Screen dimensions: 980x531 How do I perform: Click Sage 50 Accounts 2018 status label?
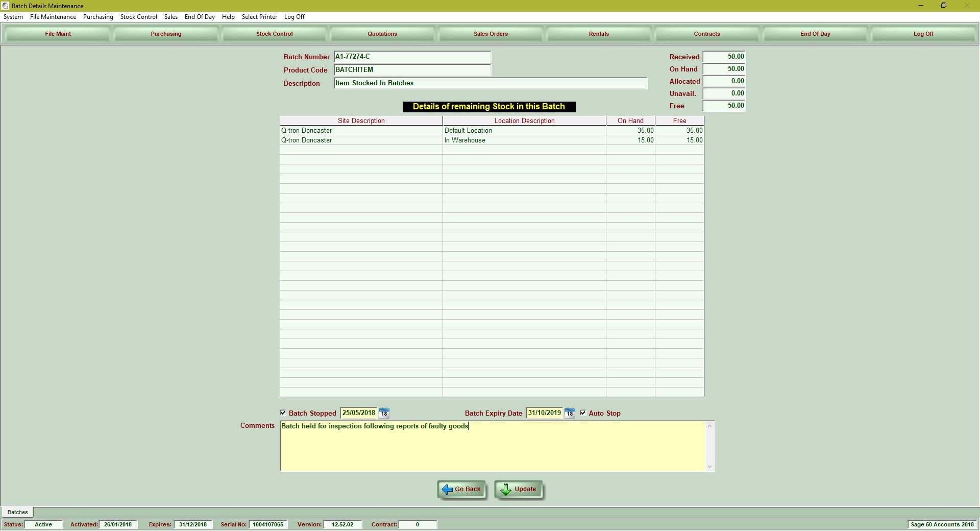[x=942, y=524]
